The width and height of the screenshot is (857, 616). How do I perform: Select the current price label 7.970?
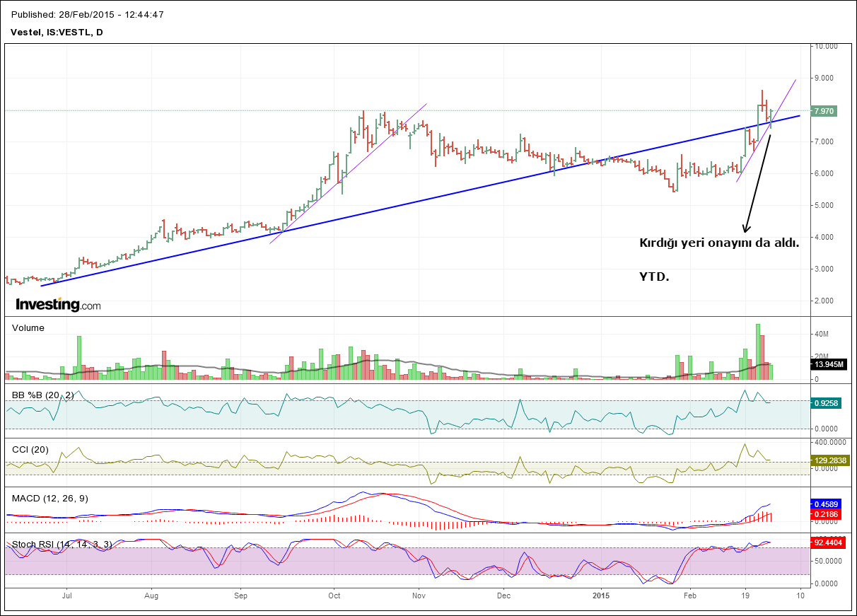(x=823, y=111)
